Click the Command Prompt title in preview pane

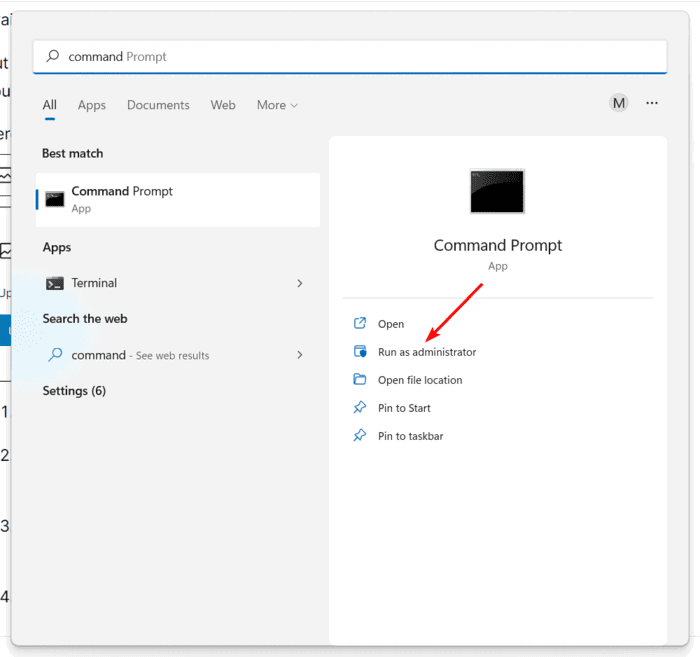(498, 245)
